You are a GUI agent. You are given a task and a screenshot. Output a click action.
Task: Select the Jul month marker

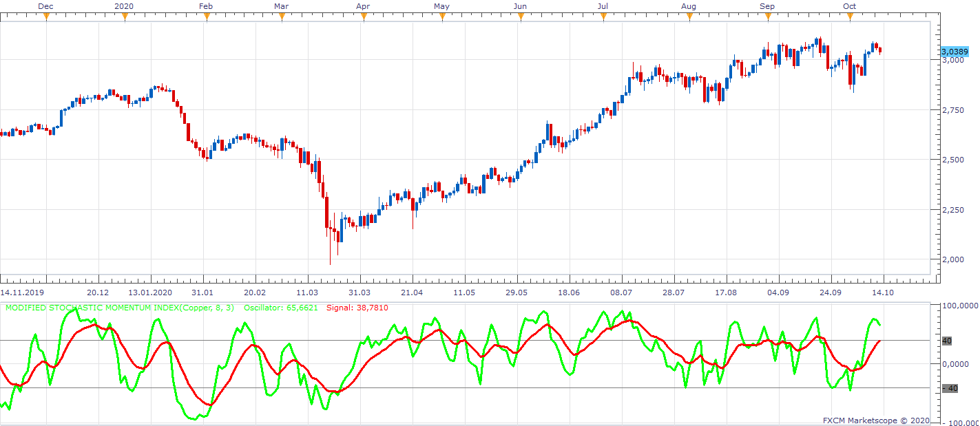pos(603,17)
